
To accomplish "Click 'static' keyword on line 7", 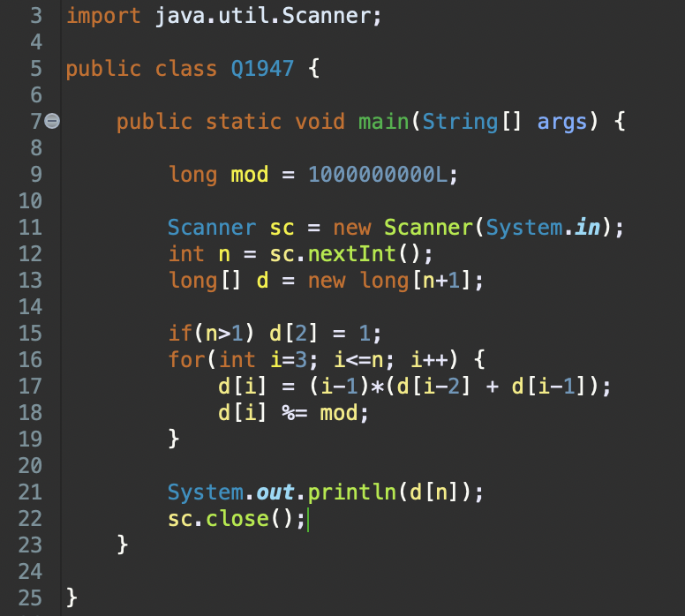I will point(244,122).
